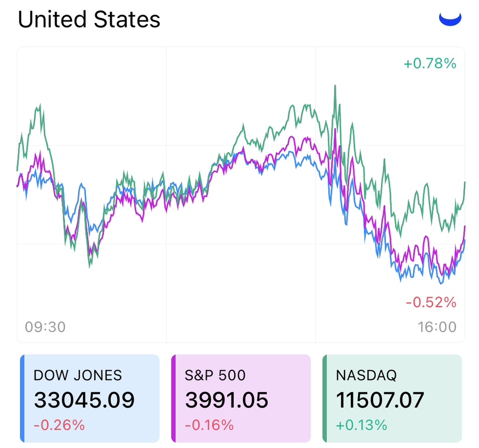Click the +0.78% chart high label
The width and height of the screenshot is (479, 448).
click(x=430, y=64)
